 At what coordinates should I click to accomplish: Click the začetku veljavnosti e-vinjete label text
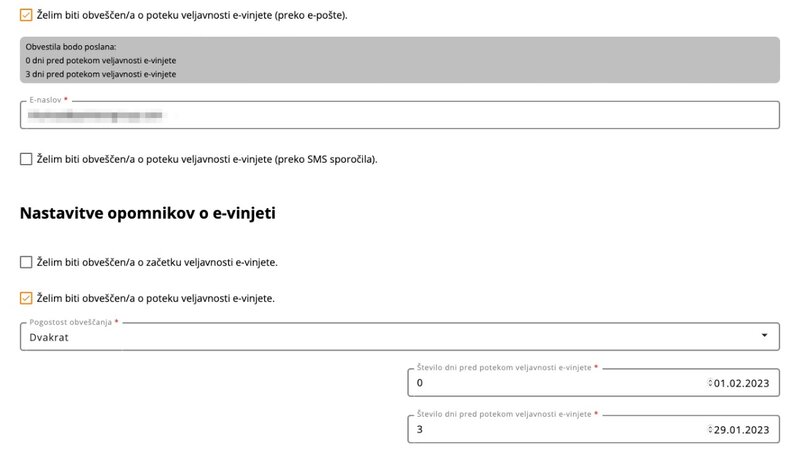pos(156,262)
